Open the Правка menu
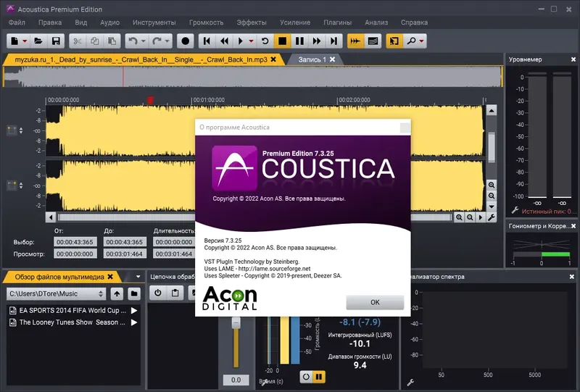The image size is (580, 392). [50, 22]
